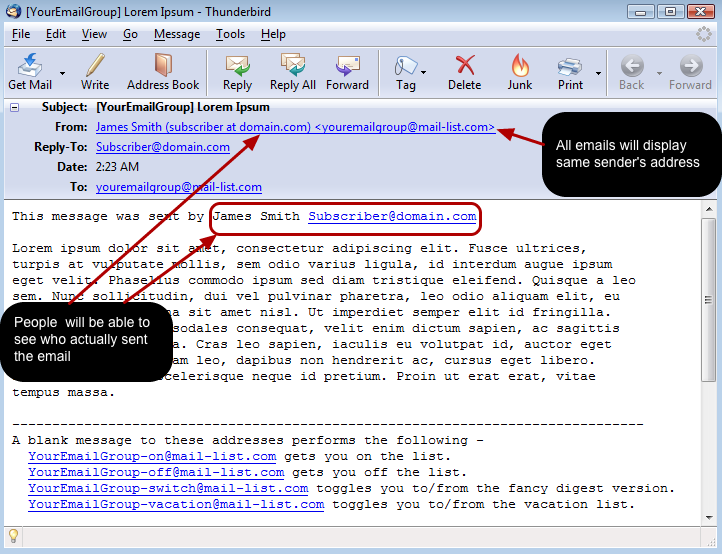This screenshot has height=554, width=722.
Task: Expand the Tag dropdown arrow
Action: coord(424,73)
